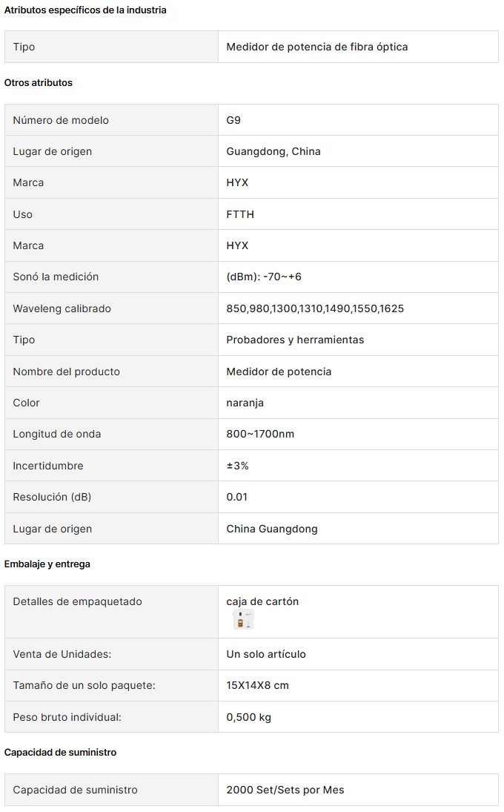Select the calibrated wavelength list value
504x812 pixels.
coord(314,308)
